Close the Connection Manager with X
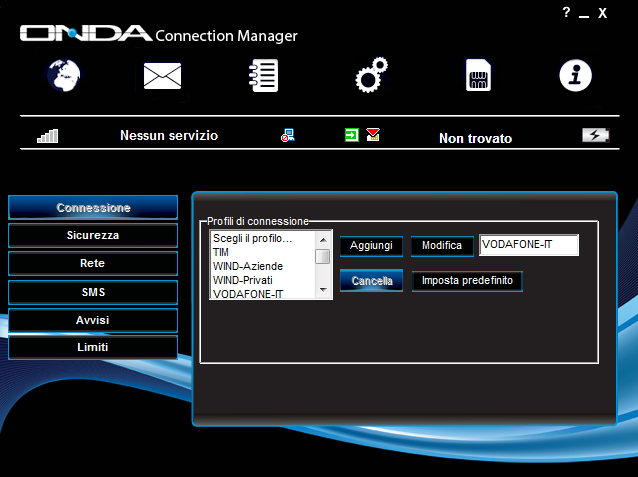 tap(603, 13)
